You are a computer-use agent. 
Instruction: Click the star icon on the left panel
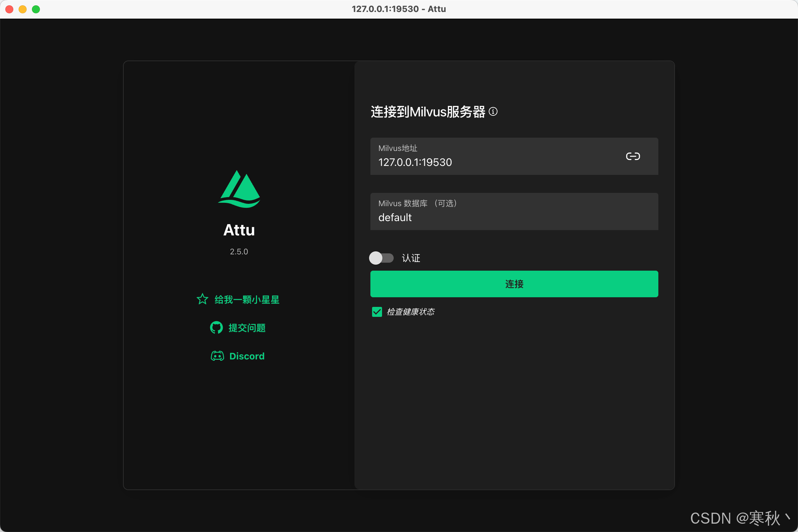click(202, 299)
